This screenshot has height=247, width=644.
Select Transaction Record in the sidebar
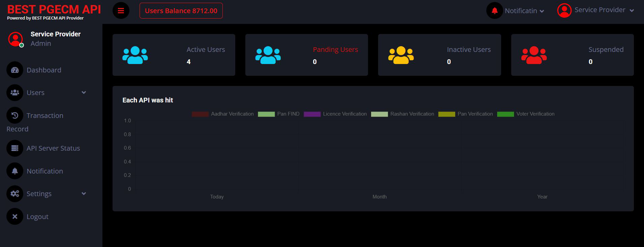click(45, 116)
